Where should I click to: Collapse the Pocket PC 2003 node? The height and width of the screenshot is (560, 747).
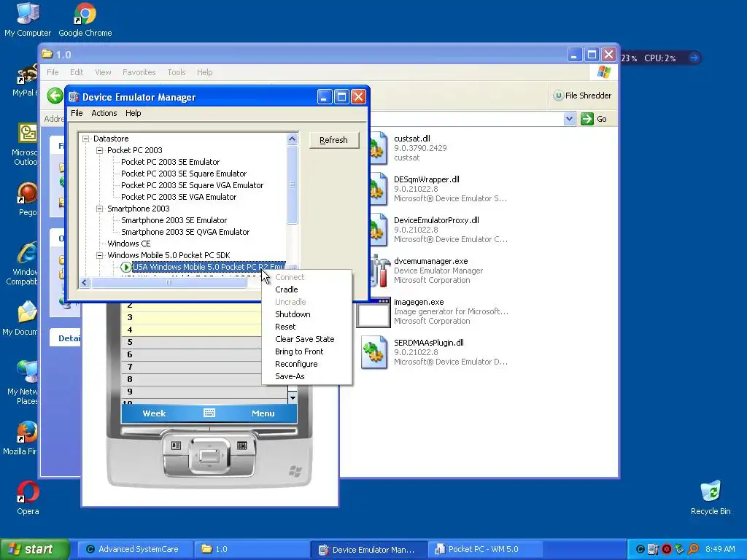[99, 150]
